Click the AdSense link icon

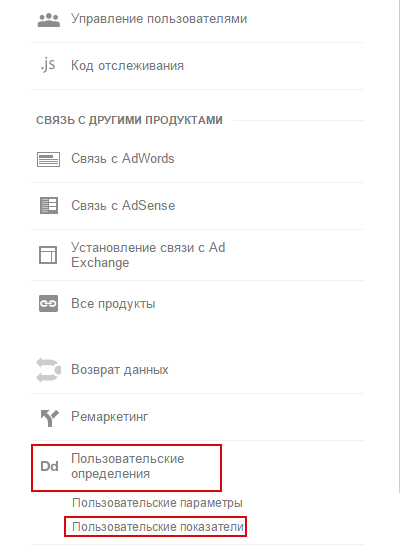[x=49, y=206]
